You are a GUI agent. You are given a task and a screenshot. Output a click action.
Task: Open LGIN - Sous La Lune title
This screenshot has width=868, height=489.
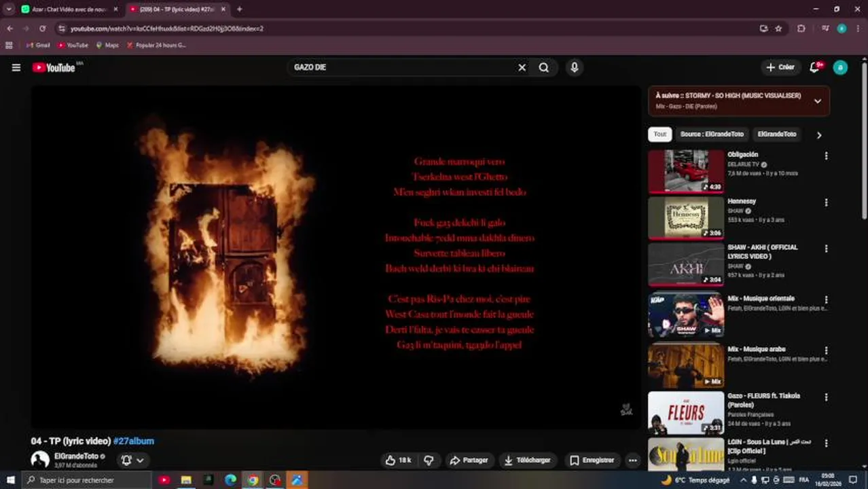[x=769, y=446]
